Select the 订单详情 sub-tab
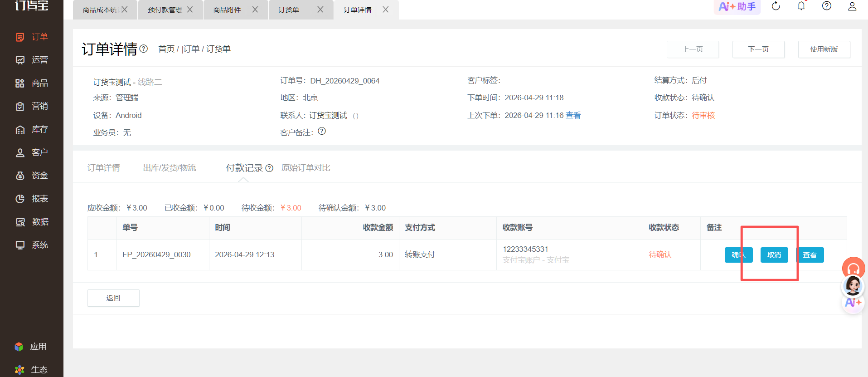This screenshot has width=868, height=377. pos(104,168)
